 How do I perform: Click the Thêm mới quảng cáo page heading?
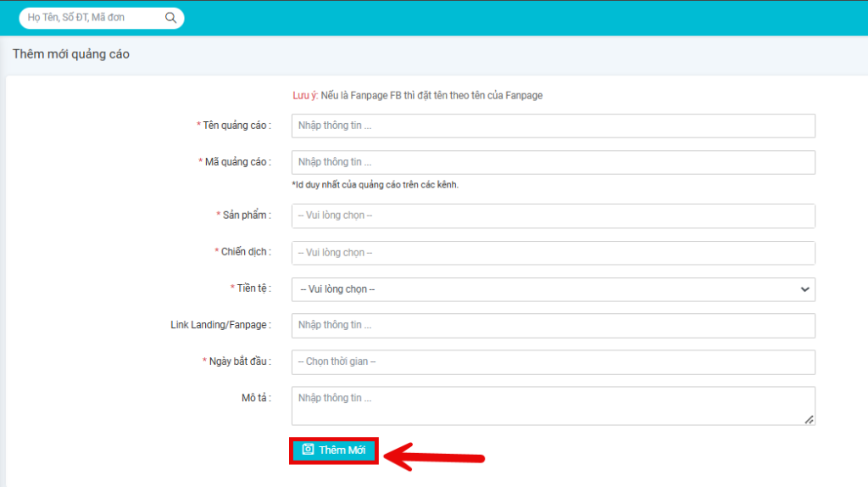click(x=71, y=54)
